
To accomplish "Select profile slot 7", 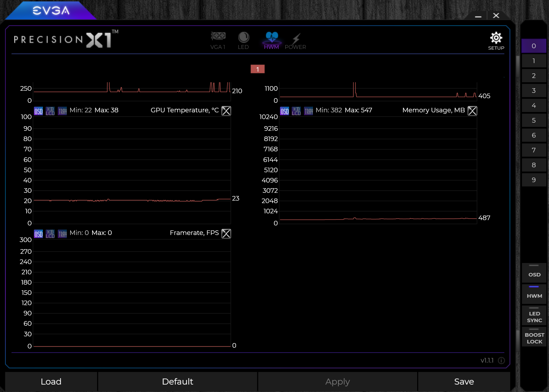I will pos(534,150).
